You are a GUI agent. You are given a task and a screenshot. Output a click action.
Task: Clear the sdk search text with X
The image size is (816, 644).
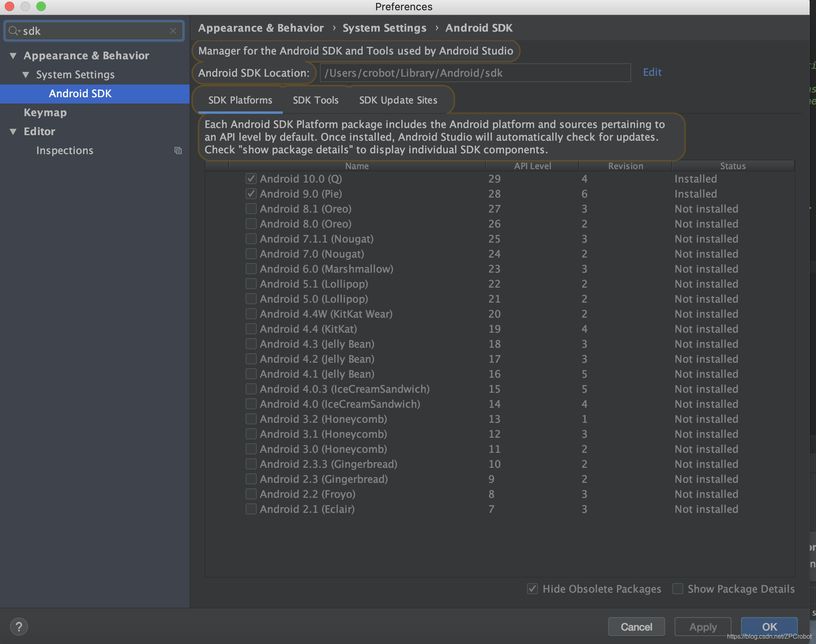tap(173, 31)
